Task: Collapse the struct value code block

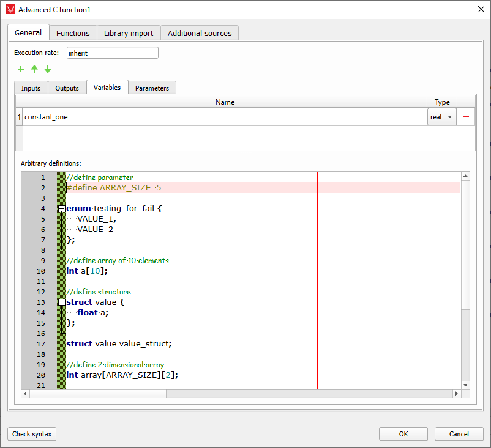Action: point(61,302)
